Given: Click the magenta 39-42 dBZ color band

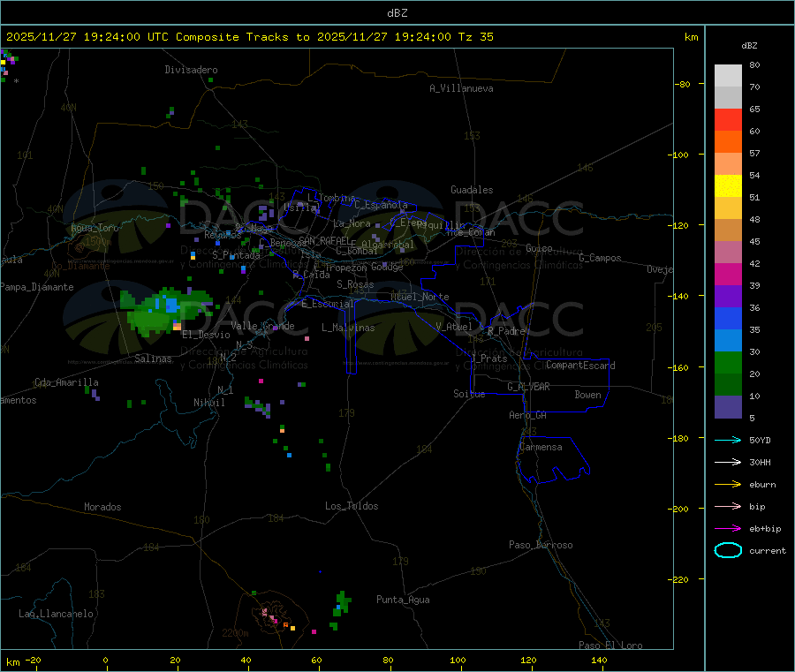Looking at the screenshot, I should click(x=728, y=274).
